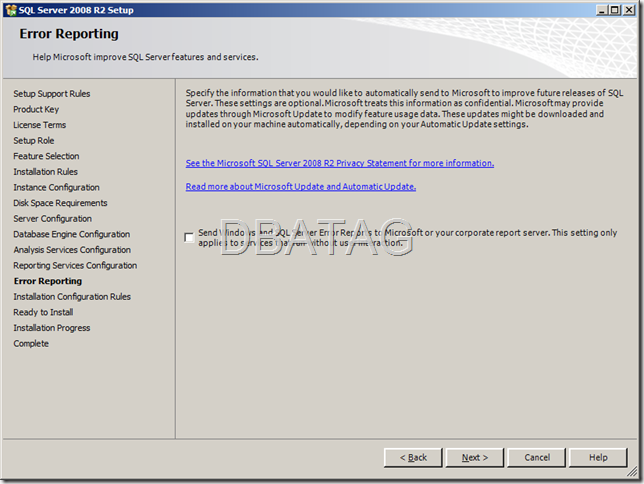Open Help for Error Reporting
Screen dimensions: 644x484
pos(598,457)
